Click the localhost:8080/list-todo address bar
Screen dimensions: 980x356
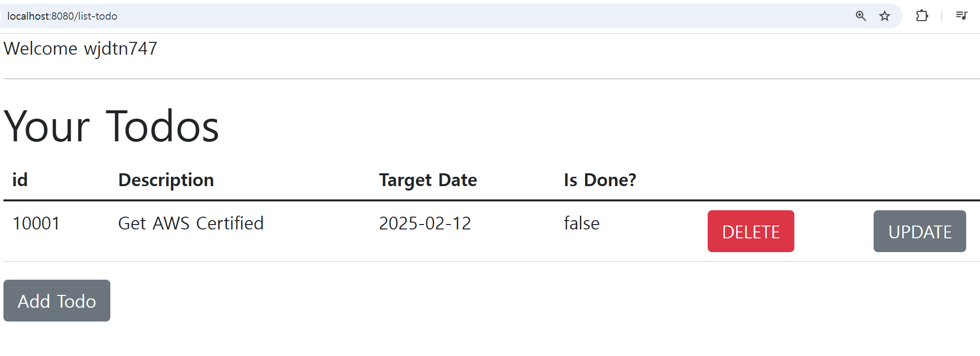(295, 16)
